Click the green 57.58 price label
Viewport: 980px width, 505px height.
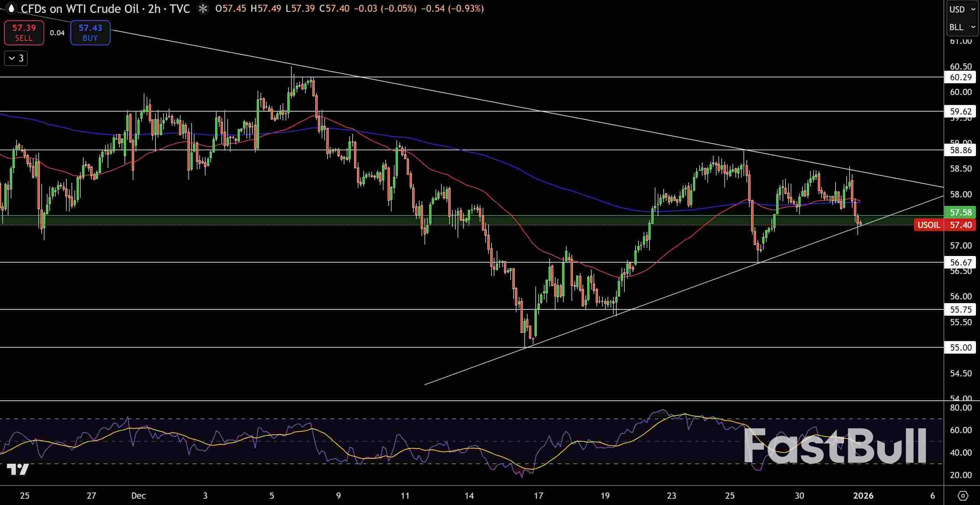(960, 212)
